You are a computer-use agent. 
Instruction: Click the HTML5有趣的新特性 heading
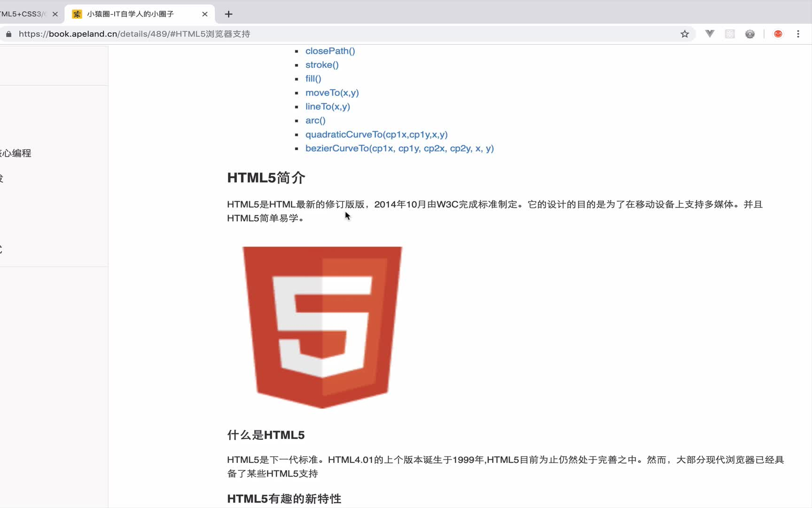point(284,499)
